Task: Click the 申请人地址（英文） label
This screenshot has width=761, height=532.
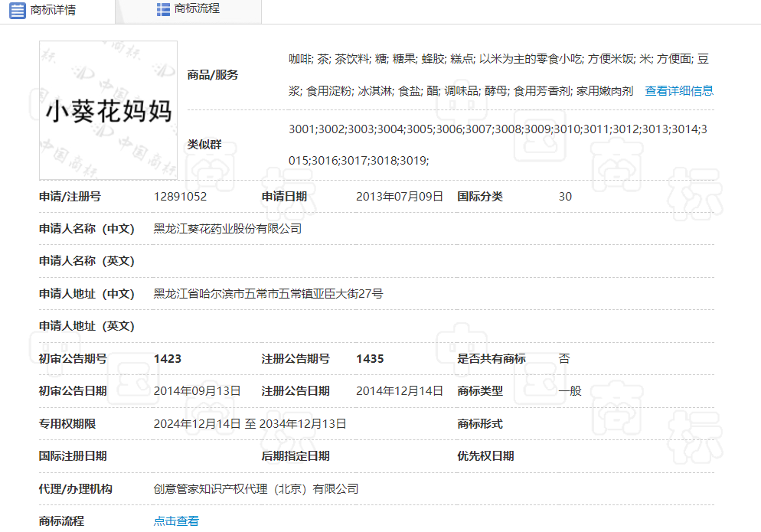Action: (87, 326)
